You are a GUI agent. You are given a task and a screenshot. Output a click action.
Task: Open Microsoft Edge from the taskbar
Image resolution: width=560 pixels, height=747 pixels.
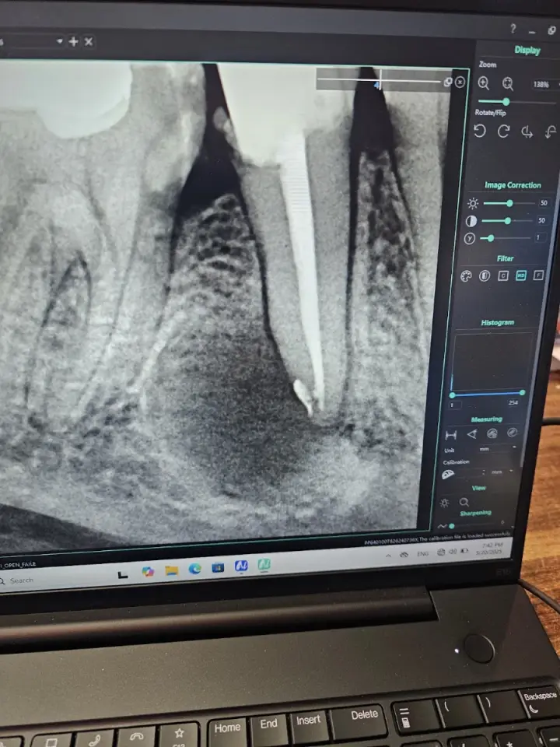tap(194, 568)
